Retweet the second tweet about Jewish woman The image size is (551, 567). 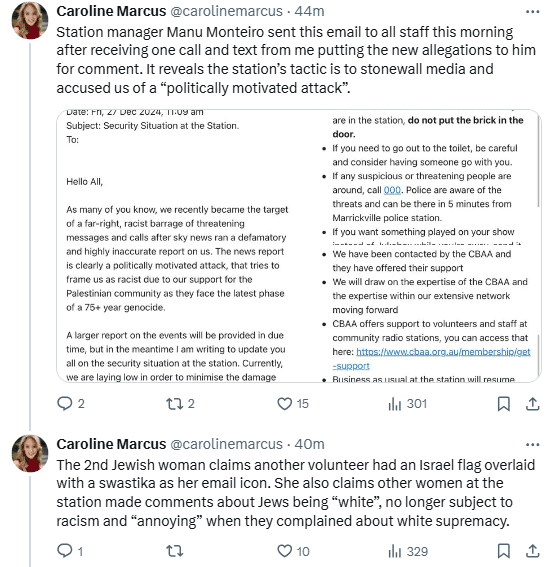(174, 551)
